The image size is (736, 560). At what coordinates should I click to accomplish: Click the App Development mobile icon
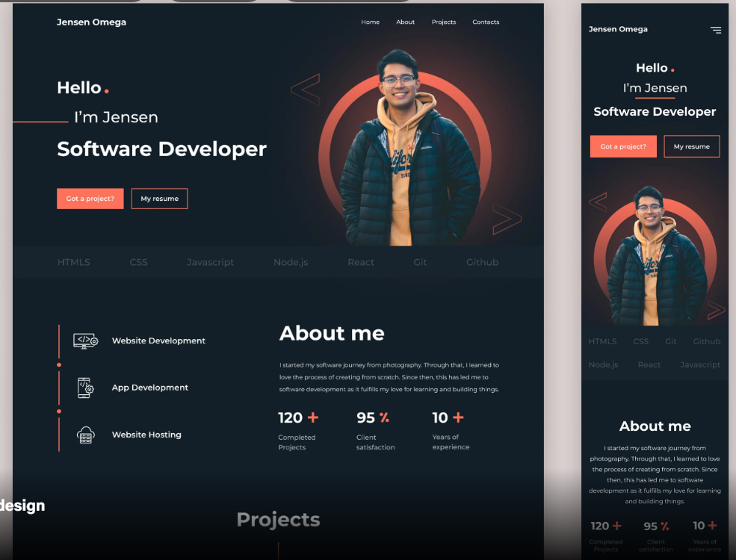(x=84, y=388)
